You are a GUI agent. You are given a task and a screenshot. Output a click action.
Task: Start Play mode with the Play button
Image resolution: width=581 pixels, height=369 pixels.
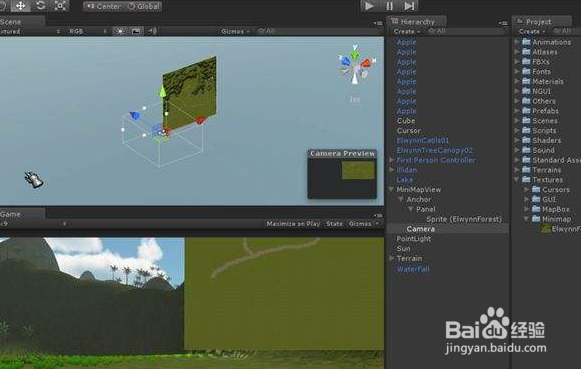[x=369, y=6]
